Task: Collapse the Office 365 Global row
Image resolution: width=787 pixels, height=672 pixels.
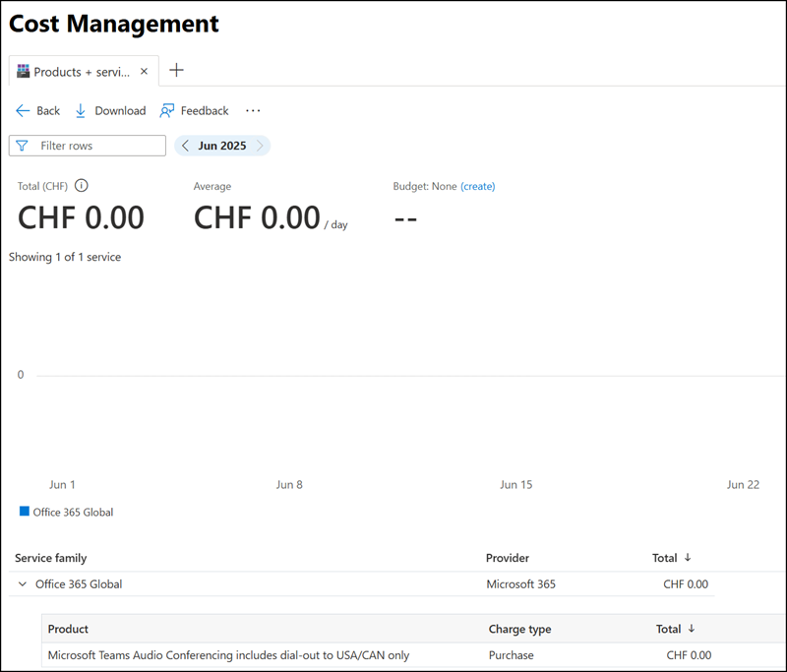Action: 22,584
